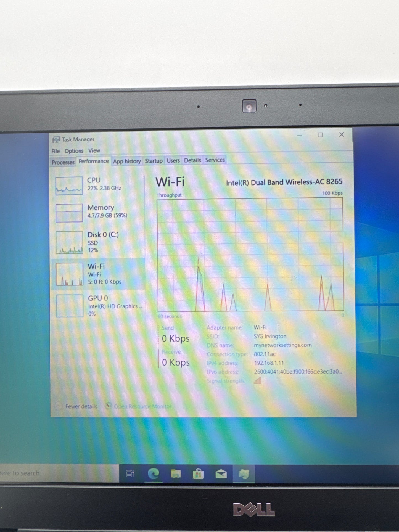This screenshot has width=399, height=532.
Task: Select the Performance tab
Action: [x=94, y=161]
